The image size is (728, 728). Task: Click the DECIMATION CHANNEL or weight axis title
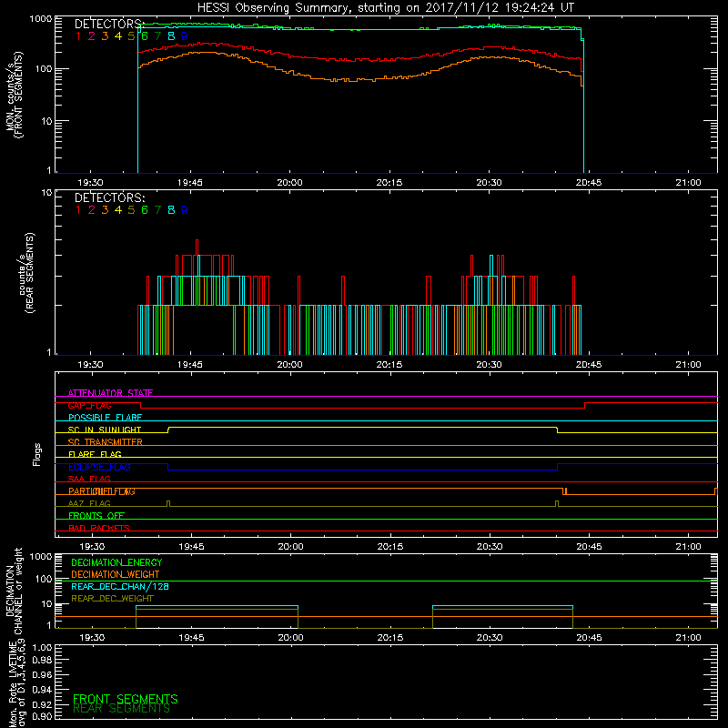[x=15, y=591]
